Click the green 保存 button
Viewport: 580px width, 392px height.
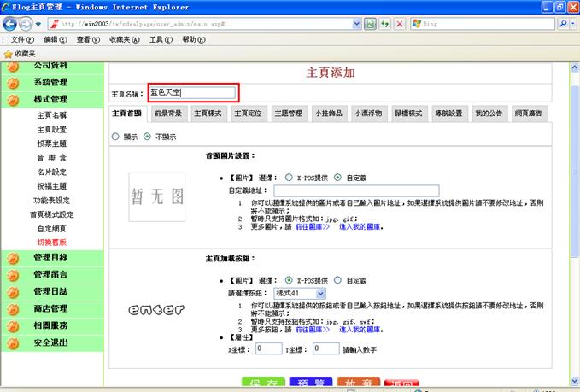[262, 385]
